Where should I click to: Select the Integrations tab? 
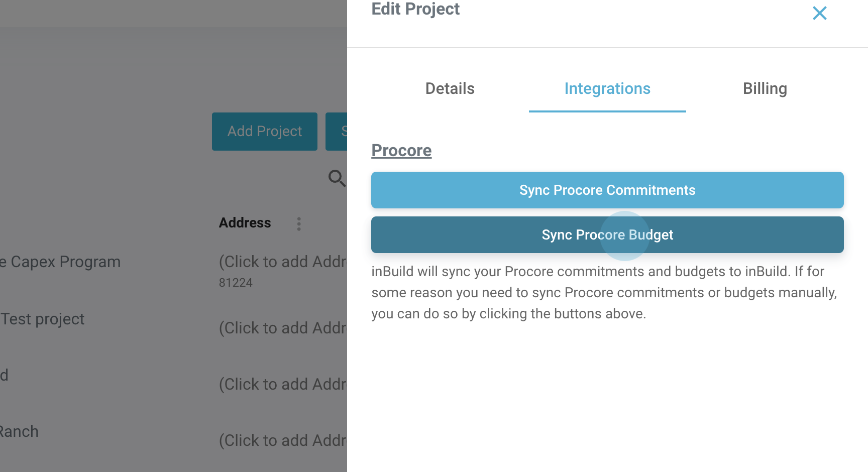607,89
